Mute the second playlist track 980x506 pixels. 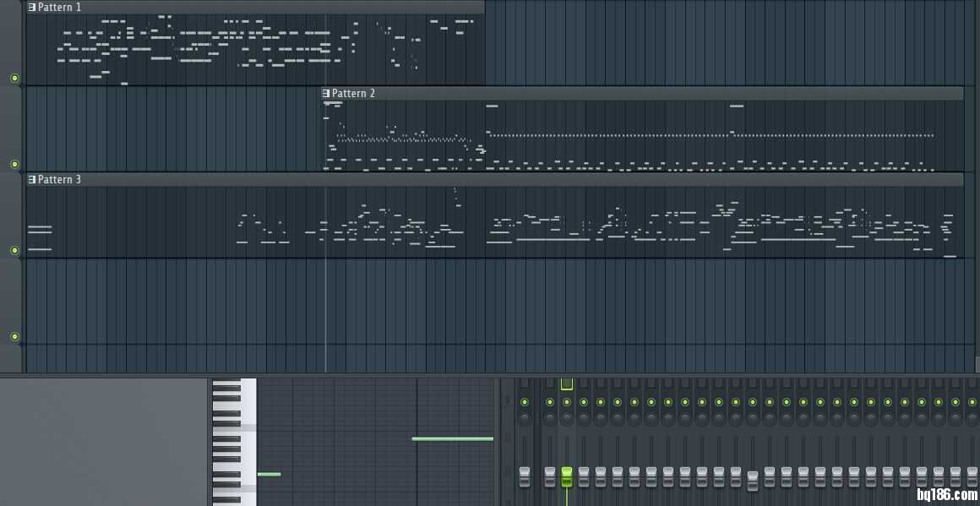point(14,165)
